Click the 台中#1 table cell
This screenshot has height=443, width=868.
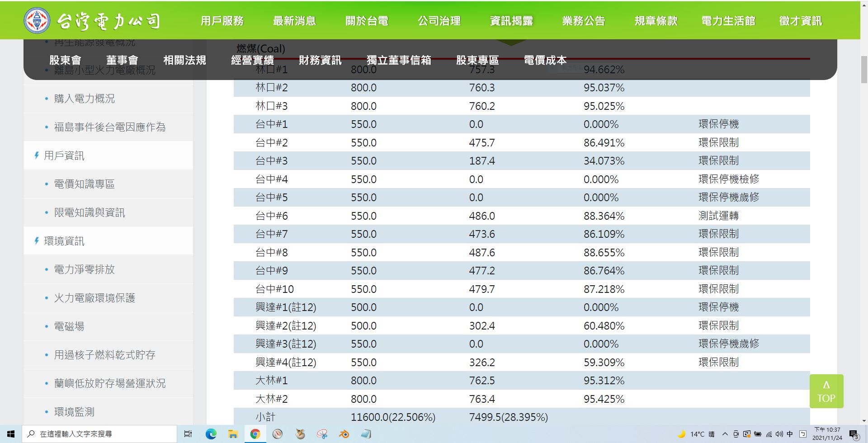(x=272, y=124)
